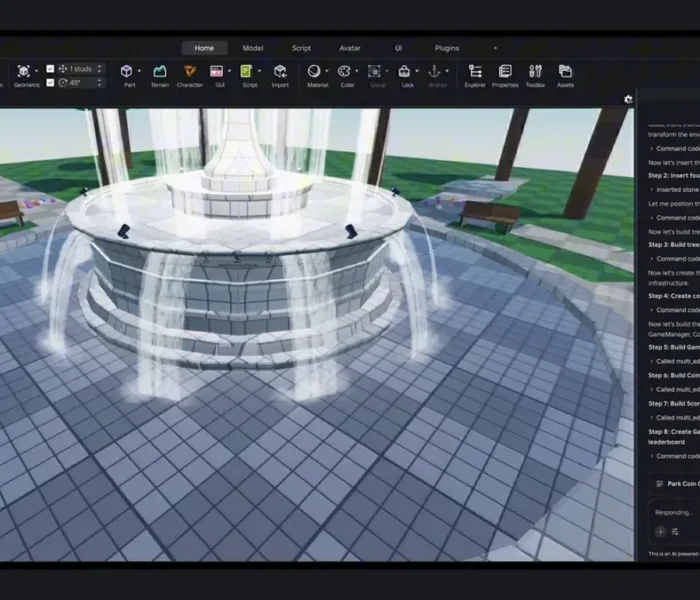Screen dimensions: 700x600
Task: Adjust the studs increment stepper arrows
Action: 99,68
